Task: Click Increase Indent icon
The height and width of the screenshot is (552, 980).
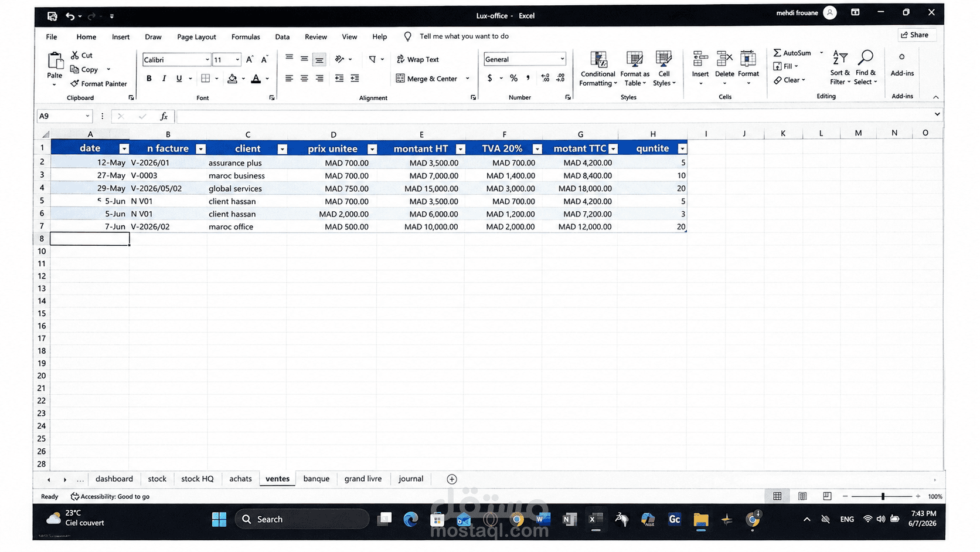Action: tap(355, 78)
